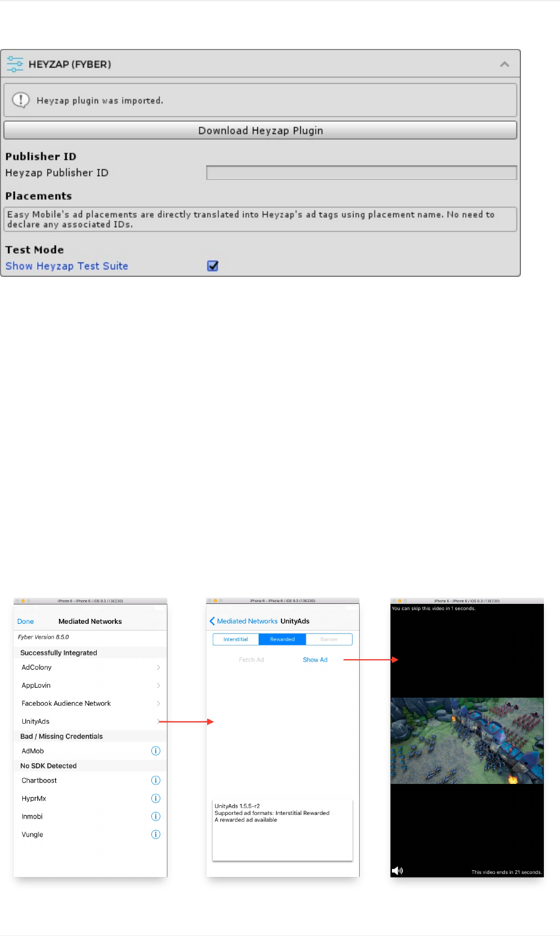The height and width of the screenshot is (936, 560).
Task: Select the Inmobi row label
Action: (x=32, y=816)
